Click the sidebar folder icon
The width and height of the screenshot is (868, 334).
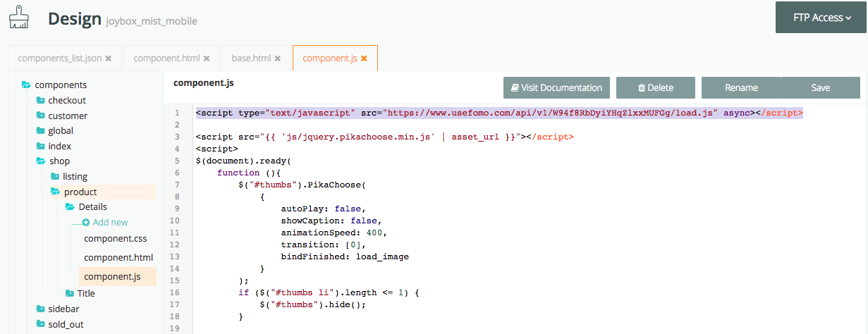40,309
